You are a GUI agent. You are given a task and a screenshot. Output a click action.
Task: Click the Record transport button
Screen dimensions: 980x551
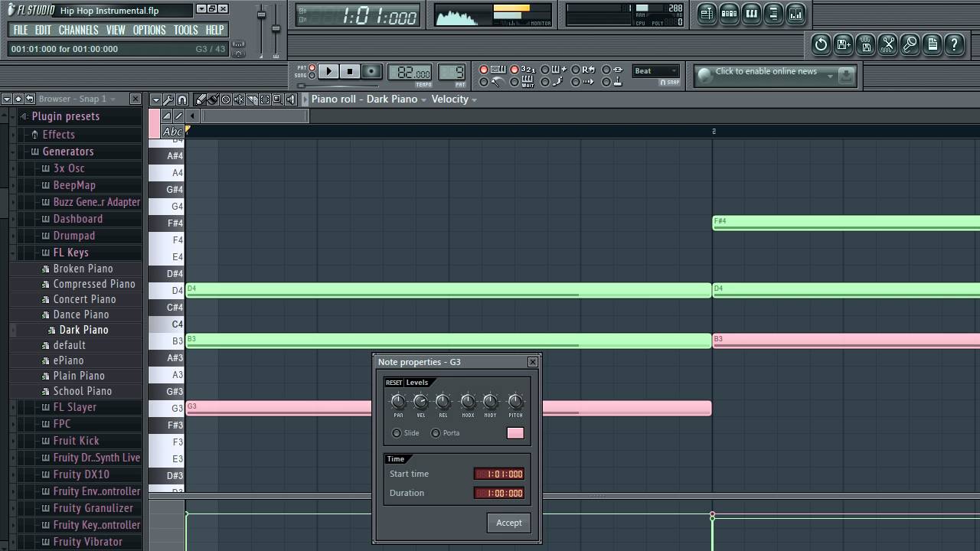pos(371,71)
